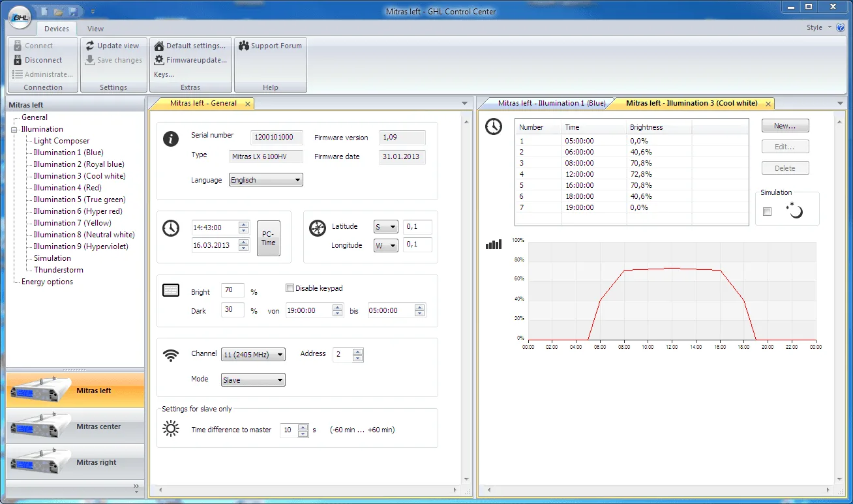
Task: Click the Dark percentage field
Action: [x=233, y=310]
